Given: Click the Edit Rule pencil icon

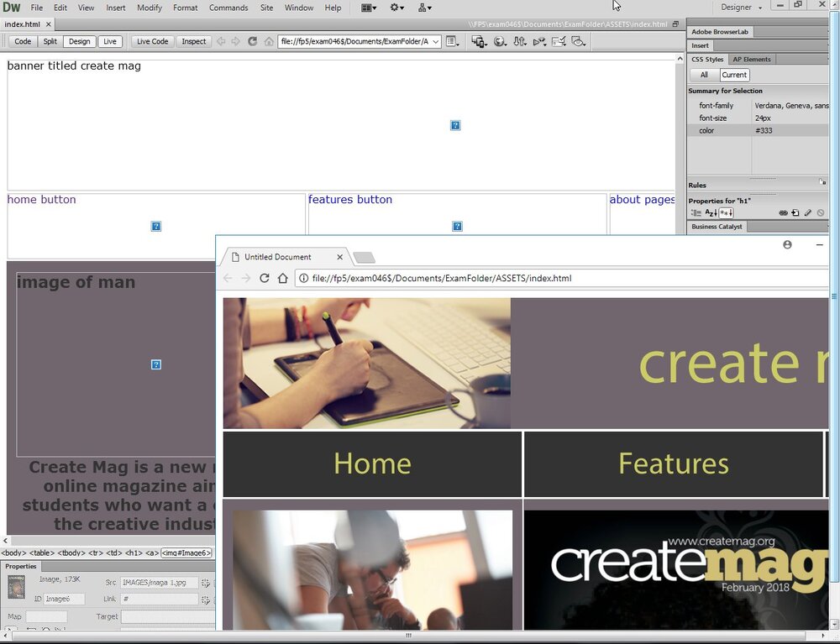Looking at the screenshot, I should point(808,213).
